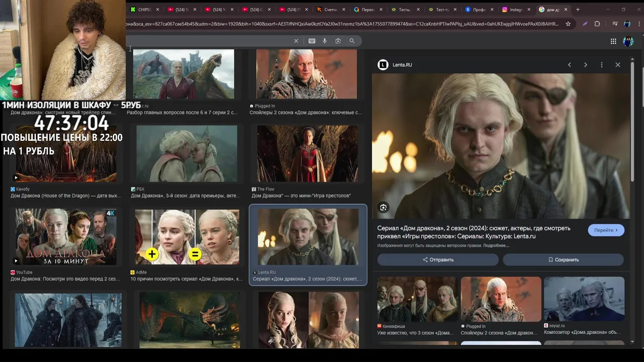Image resolution: width=644 pixels, height=362 pixels.
Task: Click the Lenta.RU source logo
Action: coord(383,65)
